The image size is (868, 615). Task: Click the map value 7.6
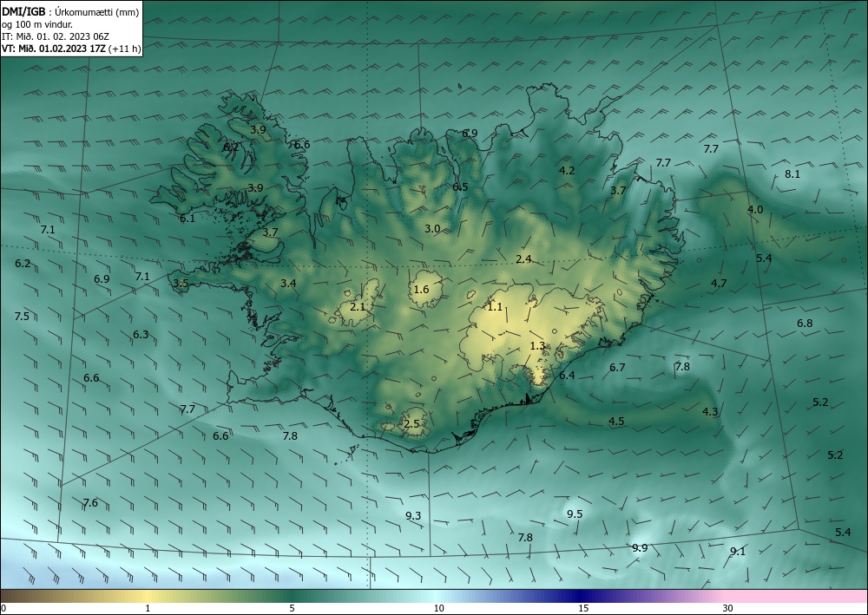(90, 503)
